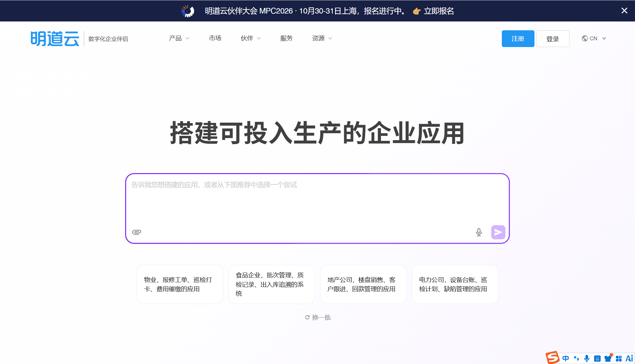Click the Sogou input method S icon
Image resolution: width=635 pixels, height=364 pixels.
point(553,358)
